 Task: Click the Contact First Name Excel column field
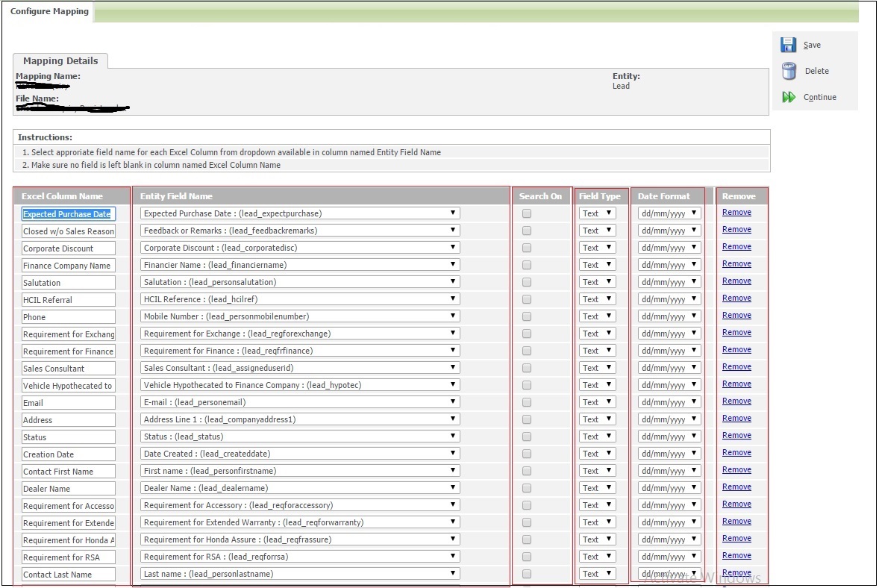coord(69,472)
